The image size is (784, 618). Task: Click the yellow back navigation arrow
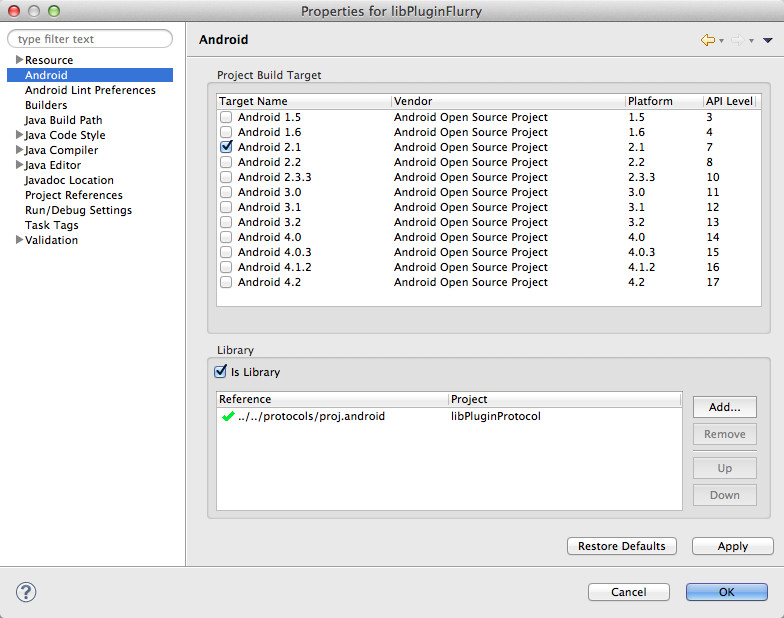click(x=708, y=40)
